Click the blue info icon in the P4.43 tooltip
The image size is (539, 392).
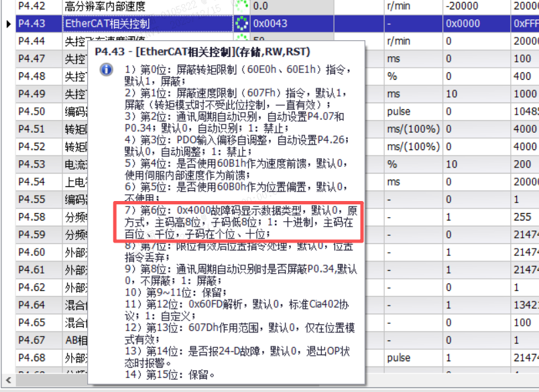pyautogui.click(x=106, y=69)
